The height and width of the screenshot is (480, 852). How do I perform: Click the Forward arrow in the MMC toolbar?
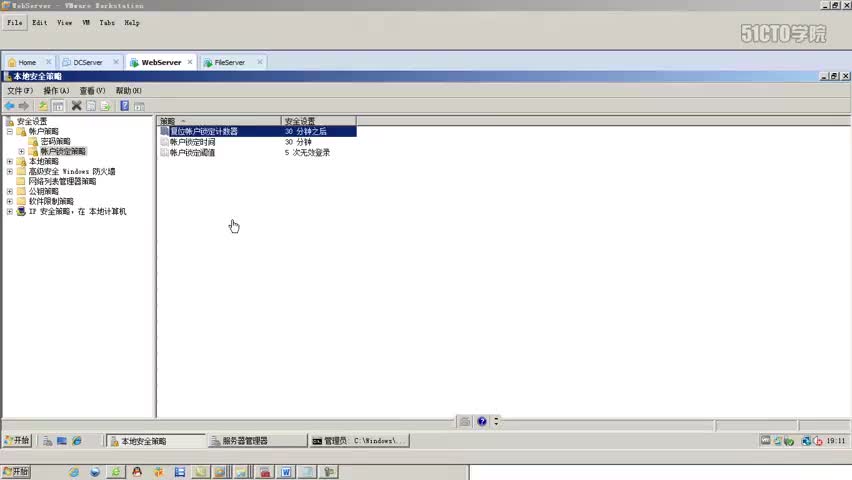click(23, 106)
